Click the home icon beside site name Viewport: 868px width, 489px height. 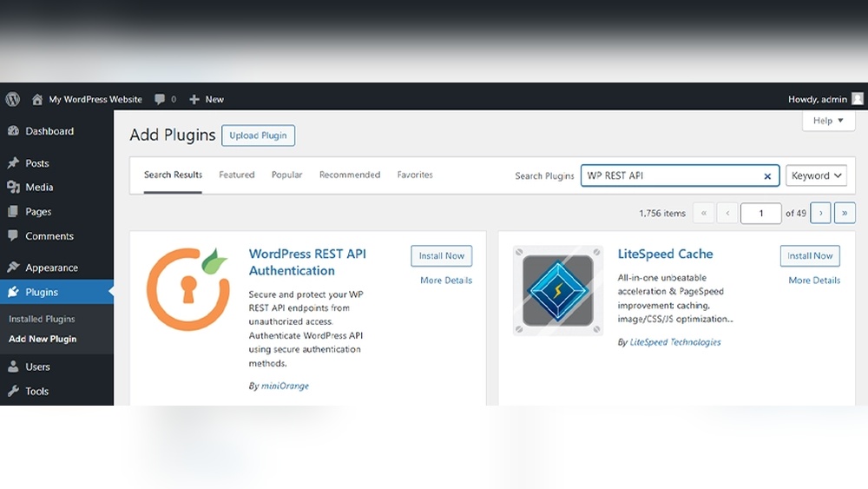pyautogui.click(x=37, y=99)
